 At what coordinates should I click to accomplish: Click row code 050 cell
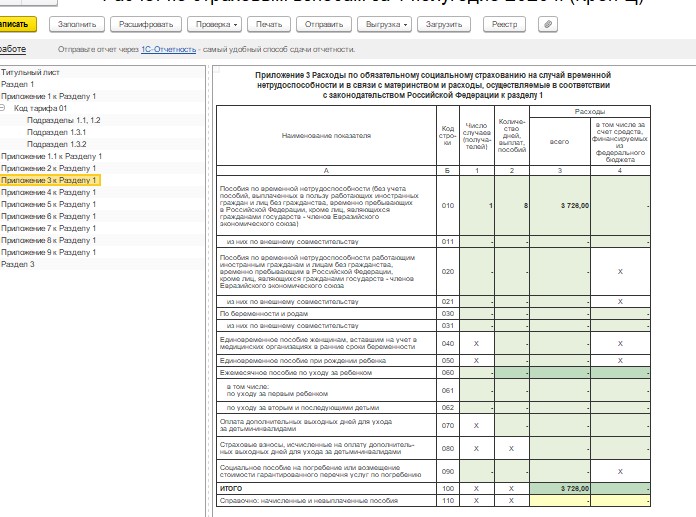click(x=448, y=360)
